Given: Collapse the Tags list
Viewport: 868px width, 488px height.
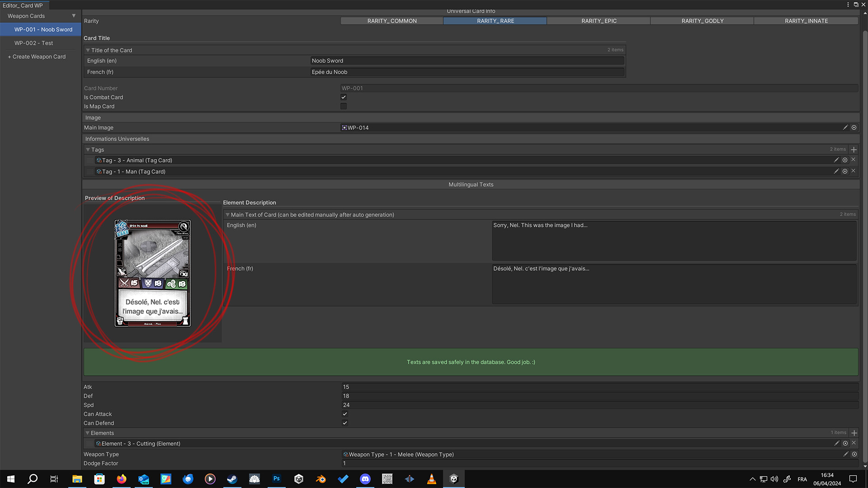Looking at the screenshot, I should [x=88, y=150].
